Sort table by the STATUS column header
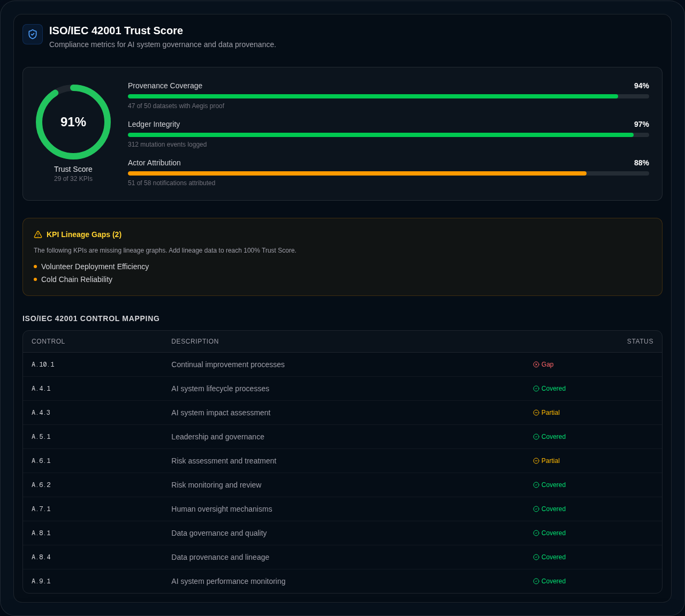The width and height of the screenshot is (685, 616). click(x=640, y=341)
